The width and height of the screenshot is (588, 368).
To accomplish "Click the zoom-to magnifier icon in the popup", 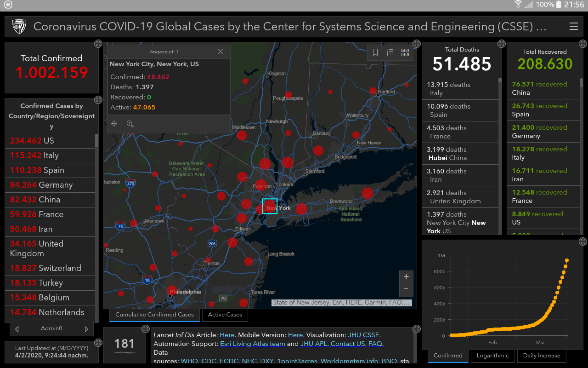I will point(130,124).
